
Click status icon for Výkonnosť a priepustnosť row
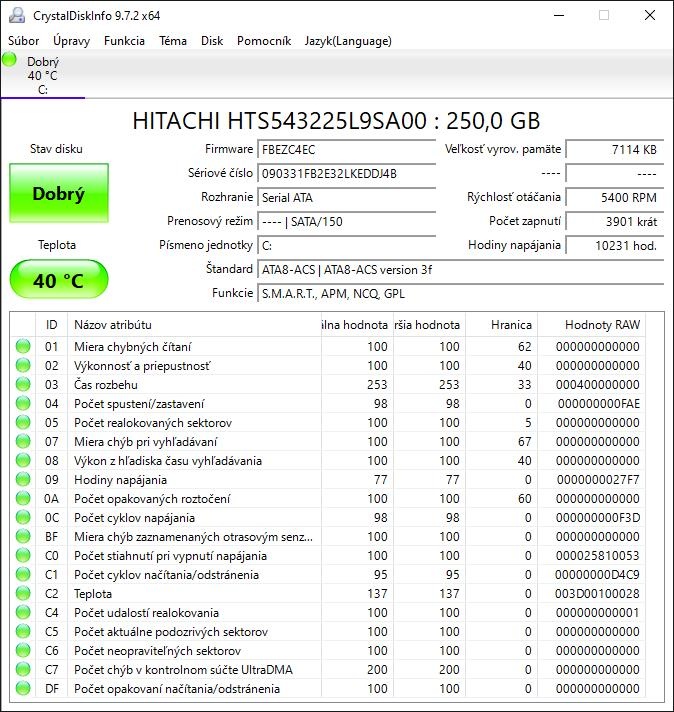click(23, 365)
